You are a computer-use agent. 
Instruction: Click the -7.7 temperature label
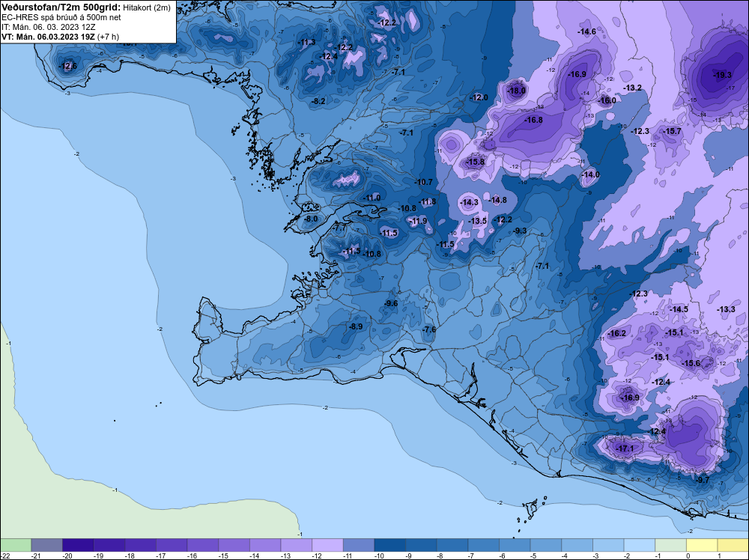(x=339, y=228)
